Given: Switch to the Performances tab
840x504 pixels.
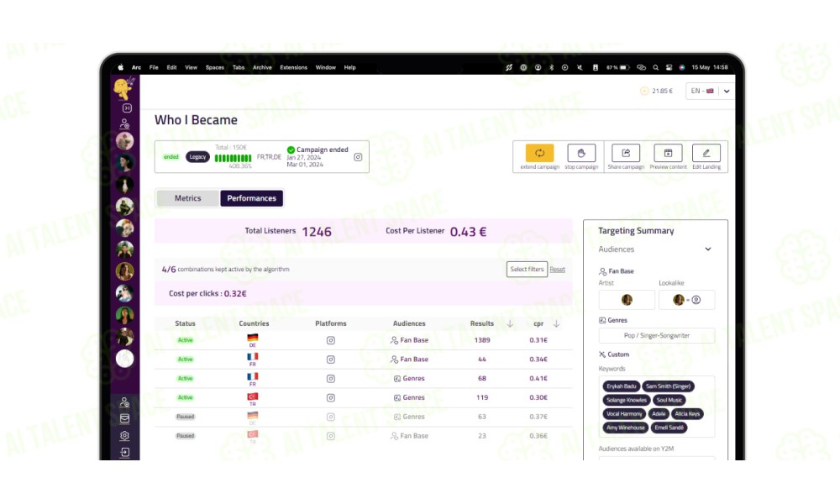Looking at the screenshot, I should [x=251, y=198].
